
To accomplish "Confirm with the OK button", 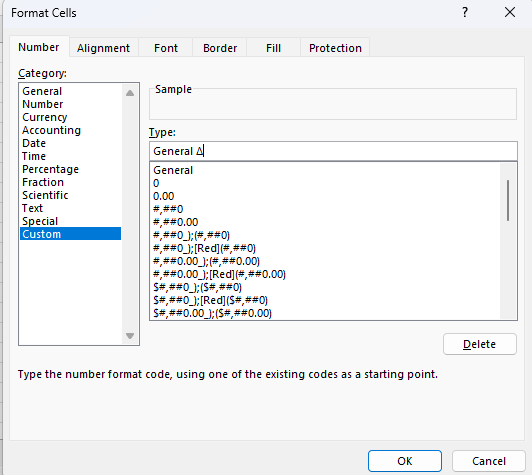I will 405,461.
